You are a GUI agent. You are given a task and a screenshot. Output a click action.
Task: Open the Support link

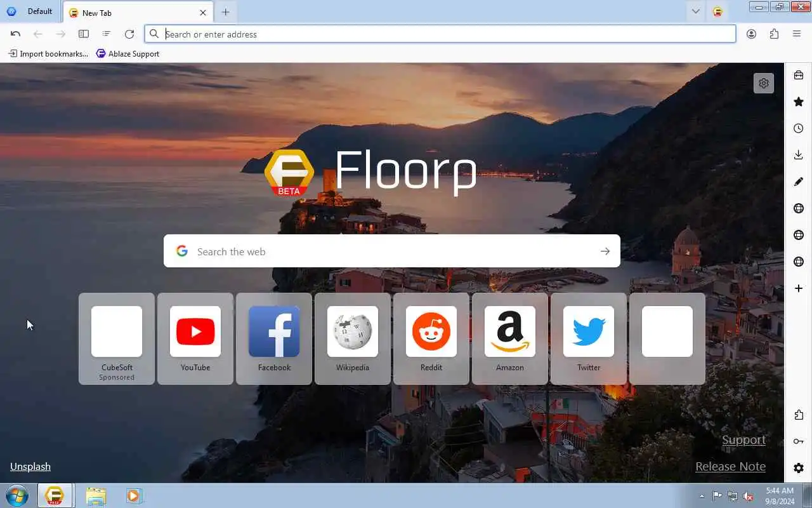743,440
